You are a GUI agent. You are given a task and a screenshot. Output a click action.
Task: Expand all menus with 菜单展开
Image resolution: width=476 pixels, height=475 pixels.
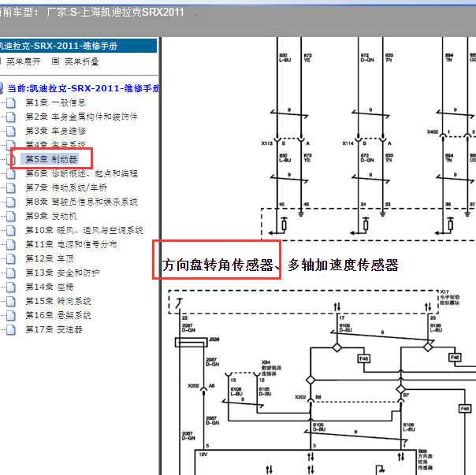23,61
